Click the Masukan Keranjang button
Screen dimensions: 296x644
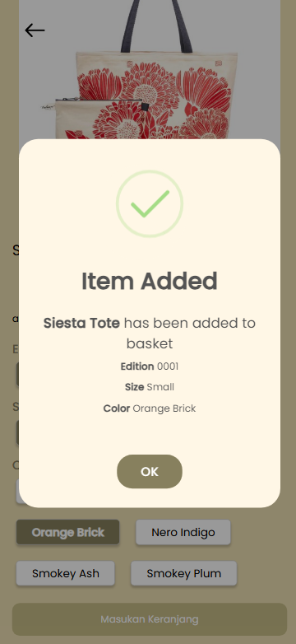(x=150, y=619)
